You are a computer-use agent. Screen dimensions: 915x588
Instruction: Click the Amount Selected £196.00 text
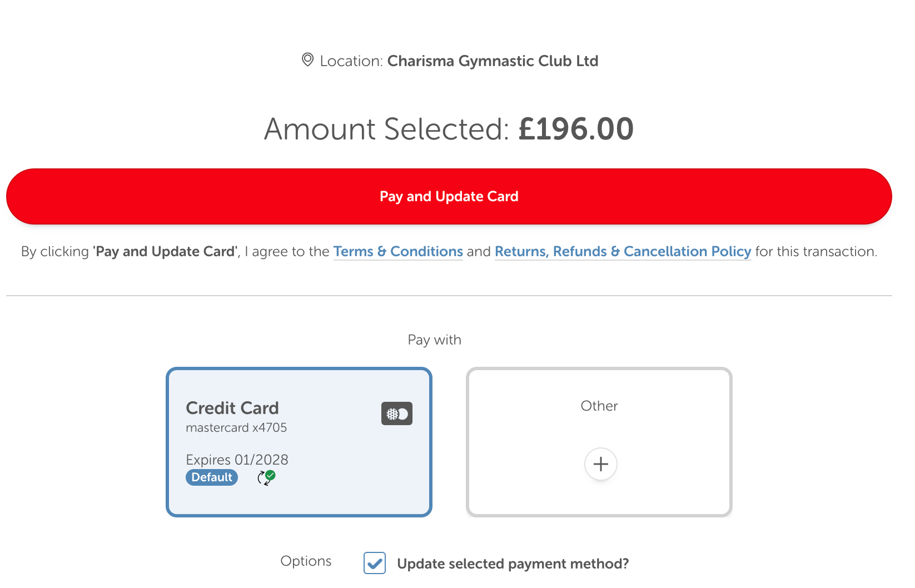tap(449, 129)
